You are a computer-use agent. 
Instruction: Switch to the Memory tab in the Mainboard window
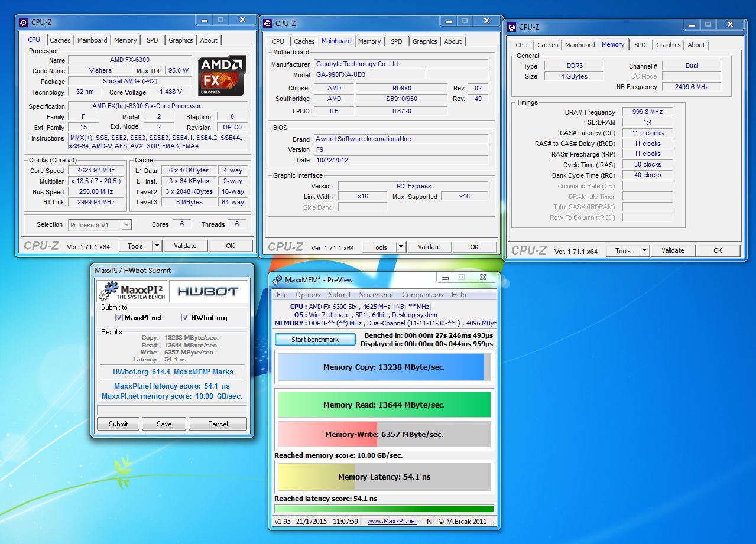(369, 41)
